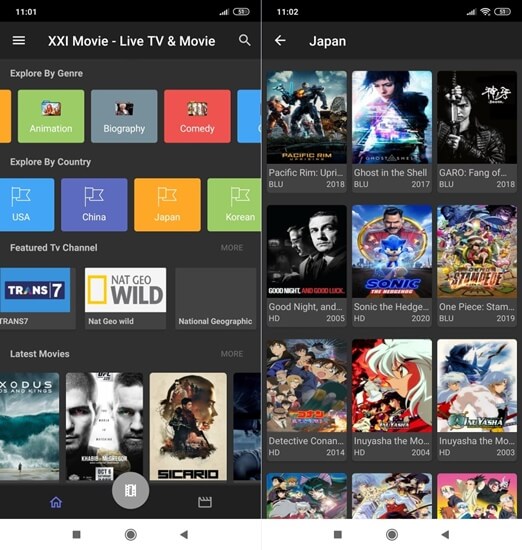Click MORE beside Featured Tv Channel
Image resolution: width=522 pixels, height=550 pixels.
(232, 248)
